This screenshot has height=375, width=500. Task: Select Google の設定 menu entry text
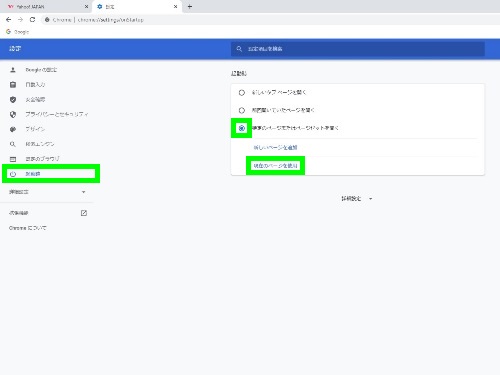41,70
